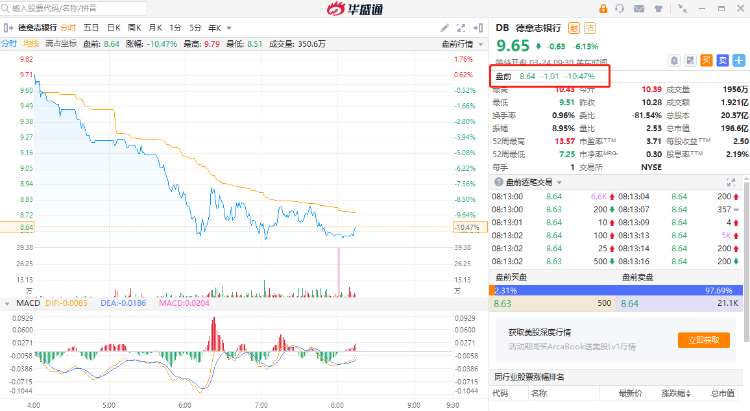The height and width of the screenshot is (411, 750).
Task: Click the orange lock icon
Action: (603, 9)
